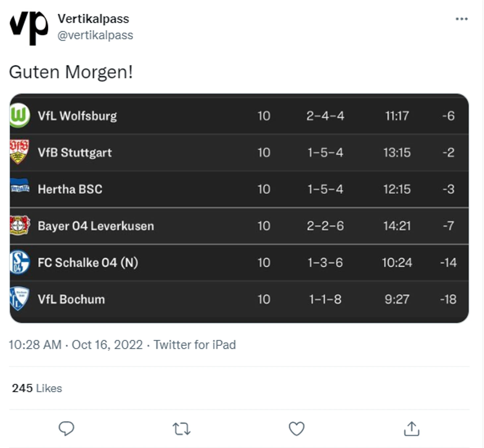Click the VfB Stuttgart club crest
Viewport: 484px width, 448px height.
[x=19, y=152]
